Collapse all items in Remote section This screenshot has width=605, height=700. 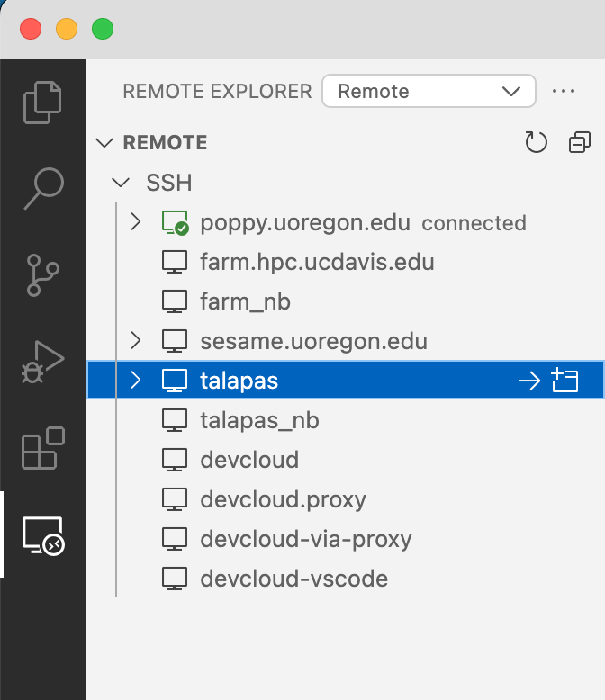tap(580, 142)
